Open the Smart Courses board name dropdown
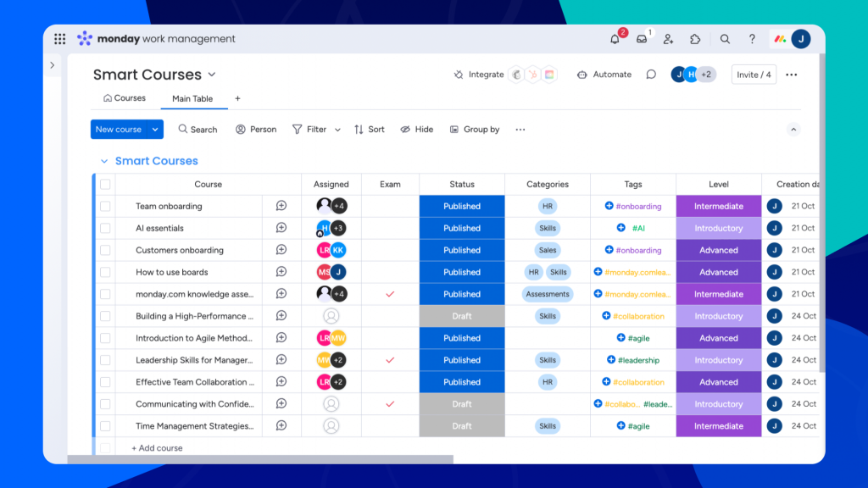 212,75
